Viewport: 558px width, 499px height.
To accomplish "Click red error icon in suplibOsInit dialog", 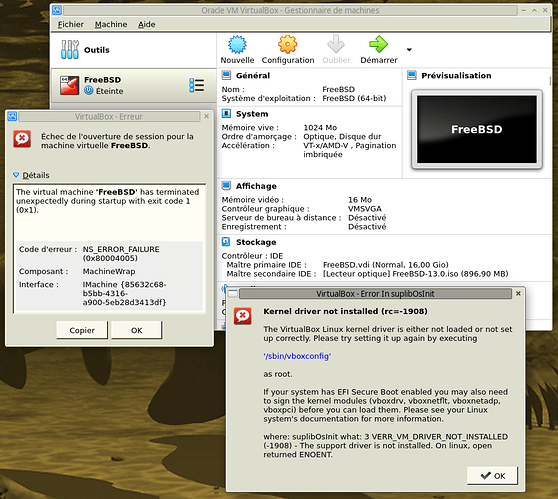I will tap(243, 316).
